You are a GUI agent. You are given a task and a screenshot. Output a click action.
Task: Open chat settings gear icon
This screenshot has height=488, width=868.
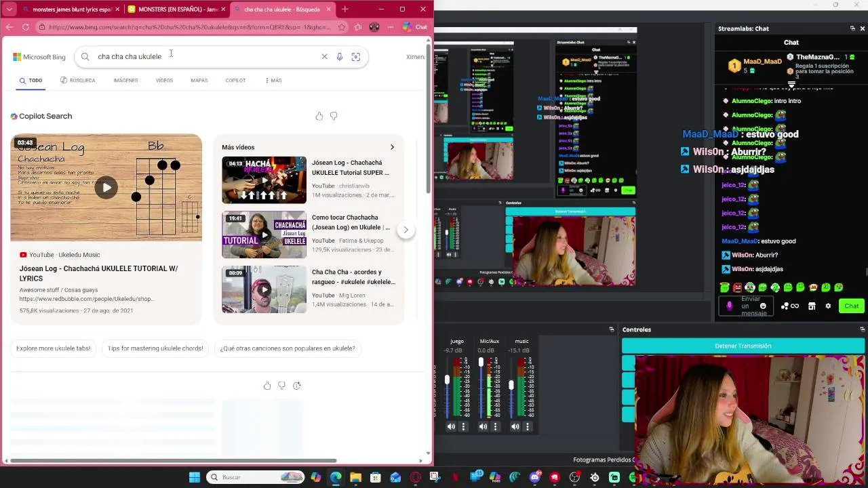[828, 306]
